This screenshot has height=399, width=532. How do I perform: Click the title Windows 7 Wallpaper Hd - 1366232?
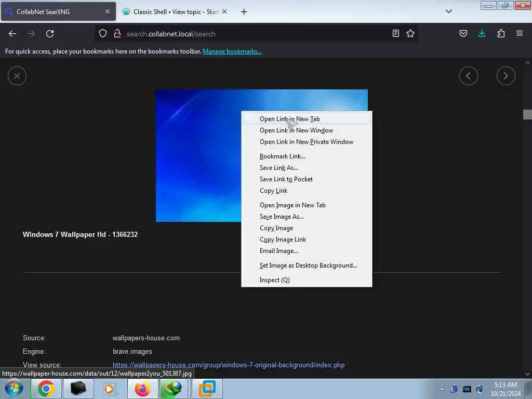tap(80, 234)
